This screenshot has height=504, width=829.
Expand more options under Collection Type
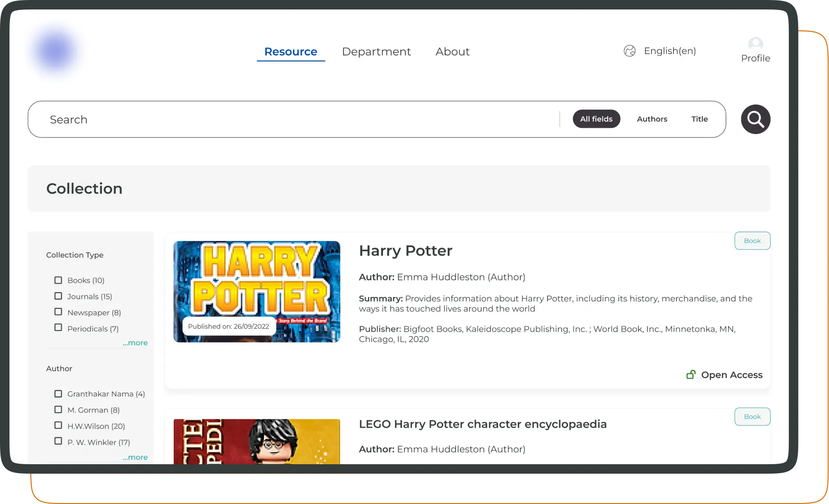(x=135, y=343)
